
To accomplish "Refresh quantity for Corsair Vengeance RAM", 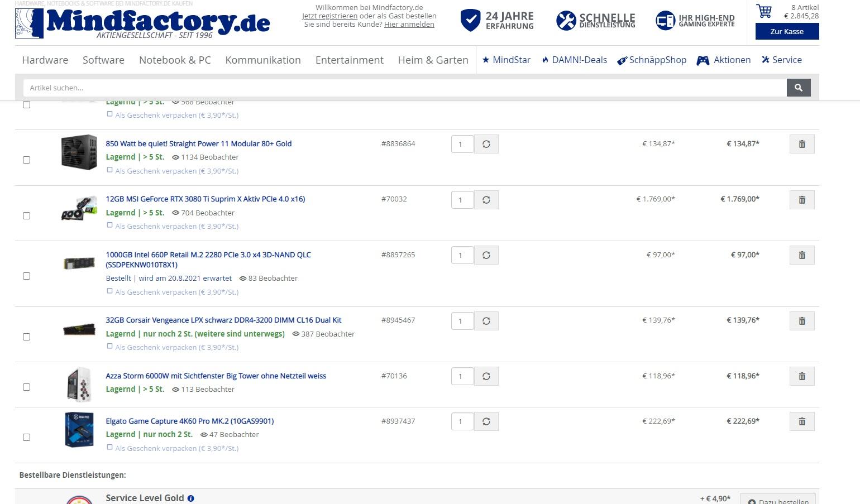I will click(x=486, y=321).
